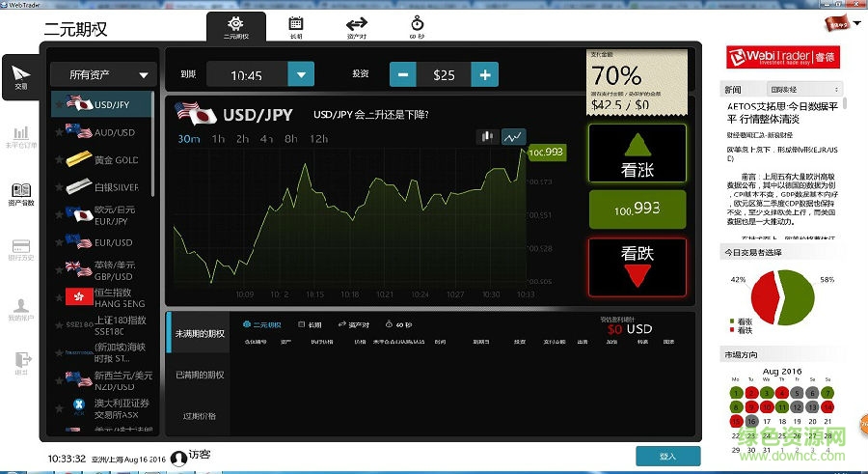
Task: Toggle favorite star for ASX exchange
Action: [59, 408]
